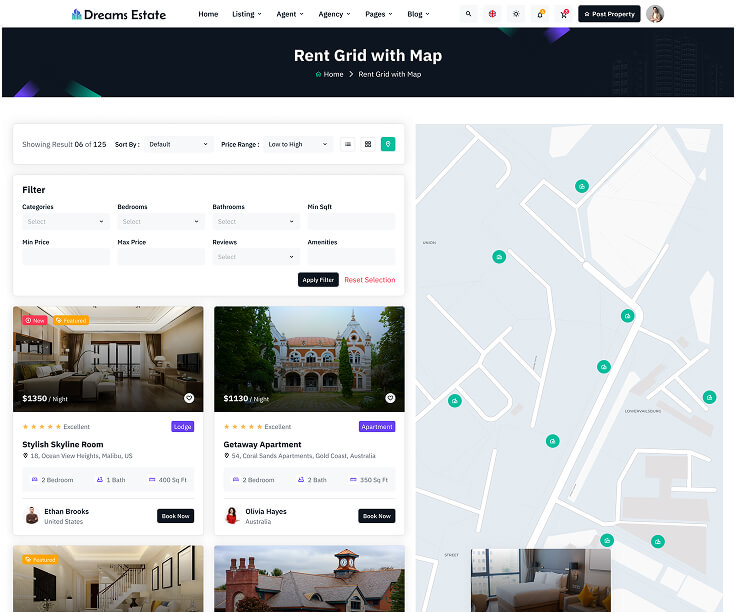Click the five-star Excellent rating on Skyline Room

(x=56, y=427)
